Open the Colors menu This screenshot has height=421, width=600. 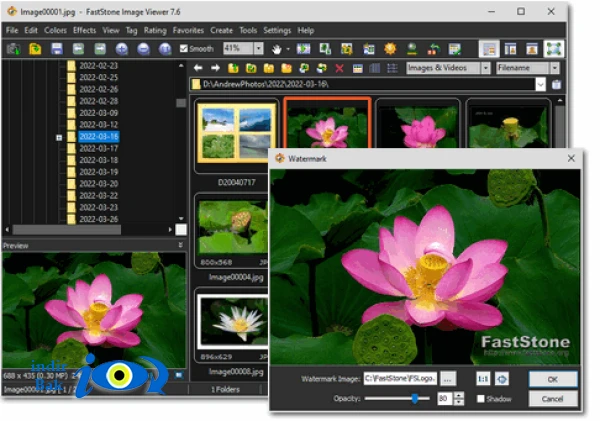pyautogui.click(x=55, y=30)
